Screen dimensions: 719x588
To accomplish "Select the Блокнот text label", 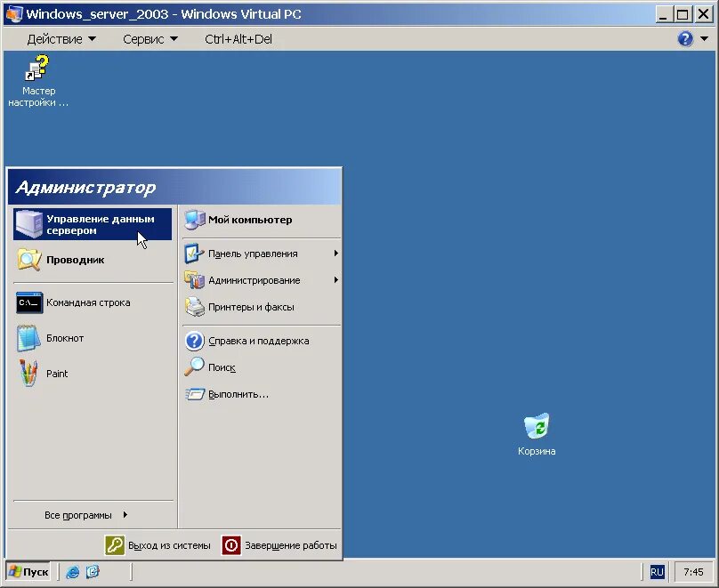I will (x=65, y=338).
